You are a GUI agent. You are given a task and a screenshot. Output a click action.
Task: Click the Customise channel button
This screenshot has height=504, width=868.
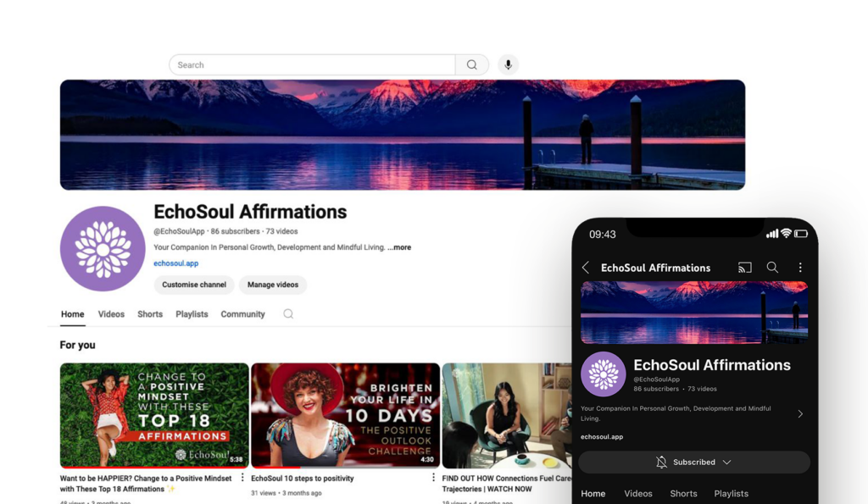pyautogui.click(x=194, y=285)
